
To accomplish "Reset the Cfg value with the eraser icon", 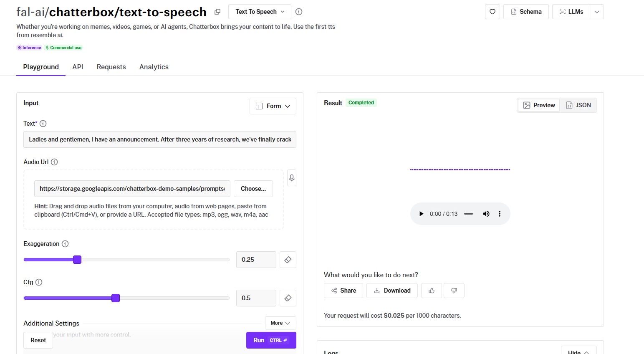I will pyautogui.click(x=288, y=298).
